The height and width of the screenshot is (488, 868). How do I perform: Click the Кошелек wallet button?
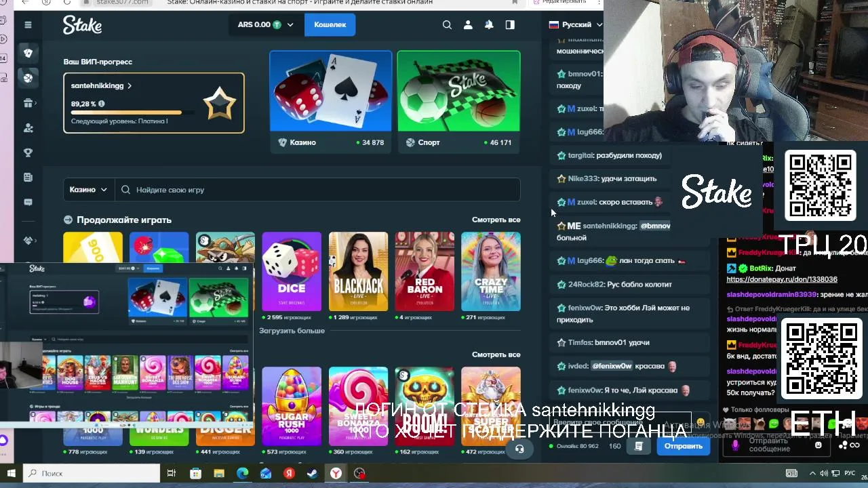tap(330, 24)
